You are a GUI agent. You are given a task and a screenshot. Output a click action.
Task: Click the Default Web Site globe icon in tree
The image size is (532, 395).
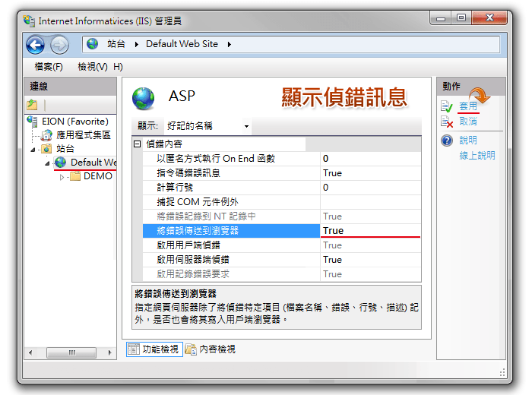pos(61,163)
